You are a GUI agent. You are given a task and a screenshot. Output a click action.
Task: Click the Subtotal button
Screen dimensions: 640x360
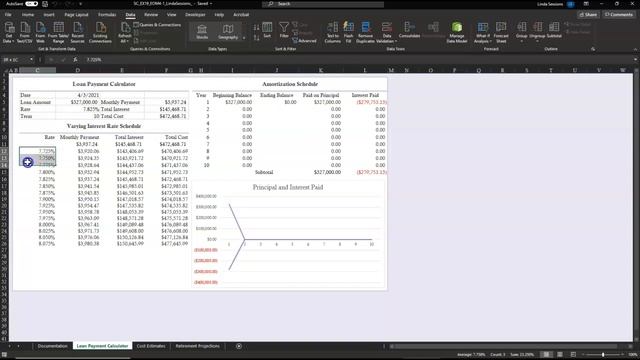point(554,30)
